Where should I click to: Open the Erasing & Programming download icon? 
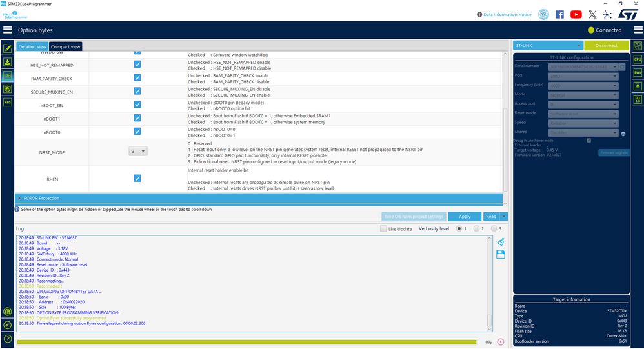[7, 62]
